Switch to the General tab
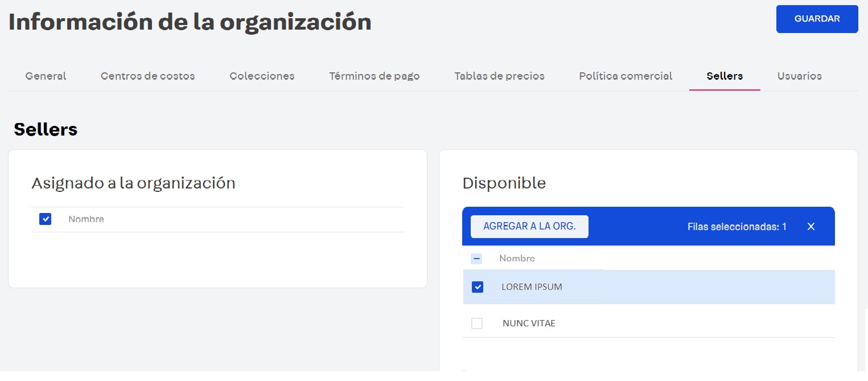 click(x=46, y=76)
